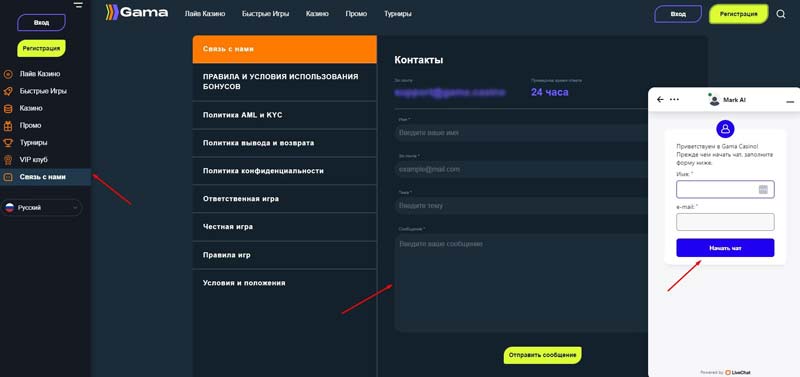Click the Отправить сообщение button

pyautogui.click(x=542, y=355)
